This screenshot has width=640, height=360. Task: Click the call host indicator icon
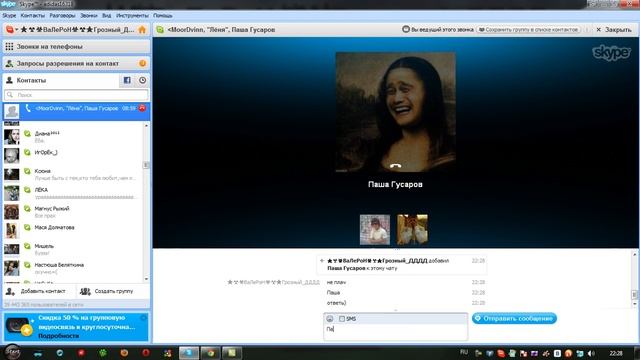(x=406, y=29)
